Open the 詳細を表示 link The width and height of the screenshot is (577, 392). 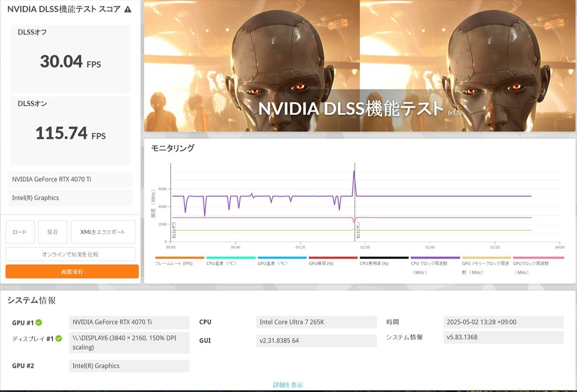point(288,385)
